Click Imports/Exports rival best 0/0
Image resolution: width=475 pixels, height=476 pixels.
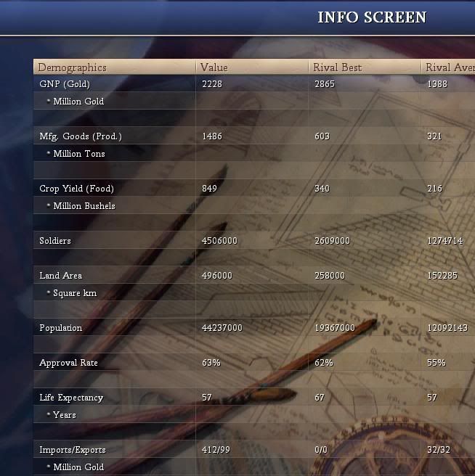pos(321,450)
